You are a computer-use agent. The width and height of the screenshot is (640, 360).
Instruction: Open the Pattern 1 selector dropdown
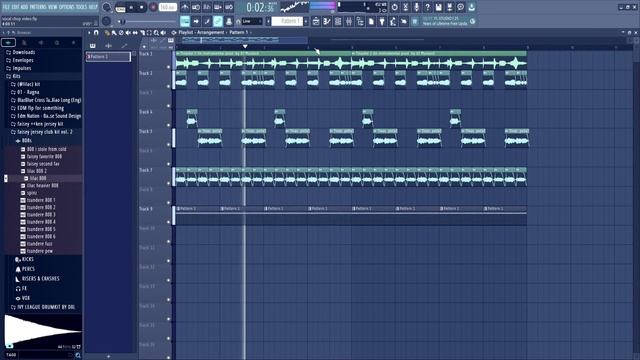(x=287, y=21)
